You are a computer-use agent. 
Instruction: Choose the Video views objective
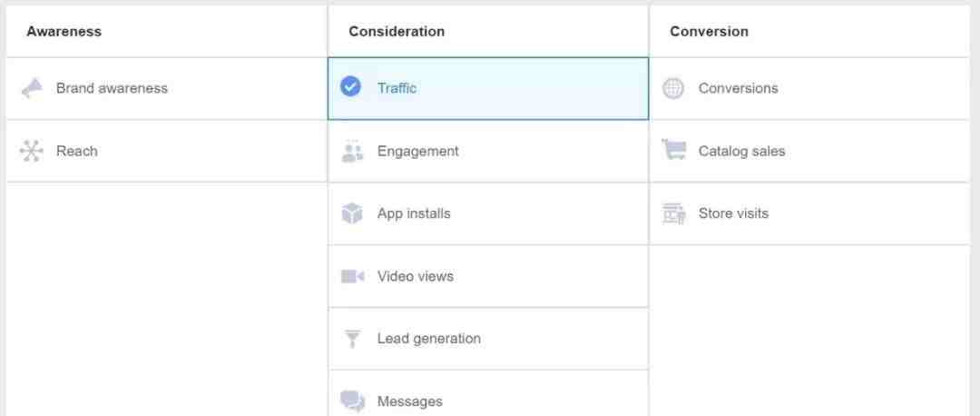(488, 276)
